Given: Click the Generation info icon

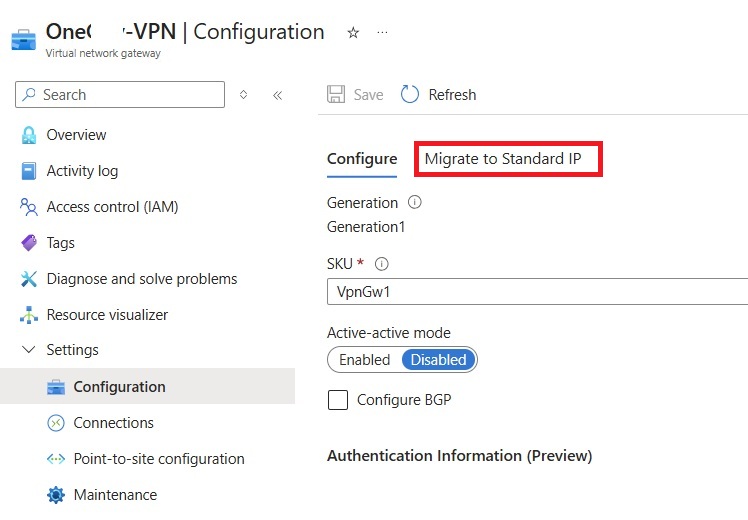Looking at the screenshot, I should (x=415, y=202).
